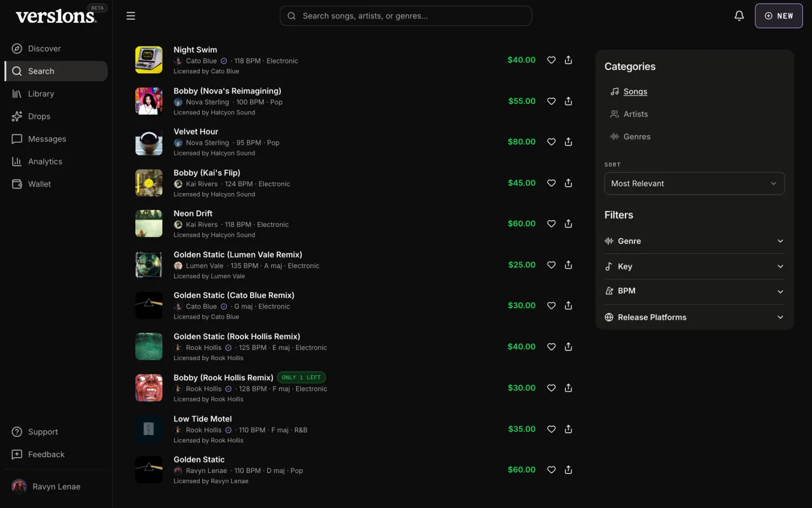Viewport: 812px width, 508px height.
Task: Open the Velvet Hour song title
Action: point(196,131)
